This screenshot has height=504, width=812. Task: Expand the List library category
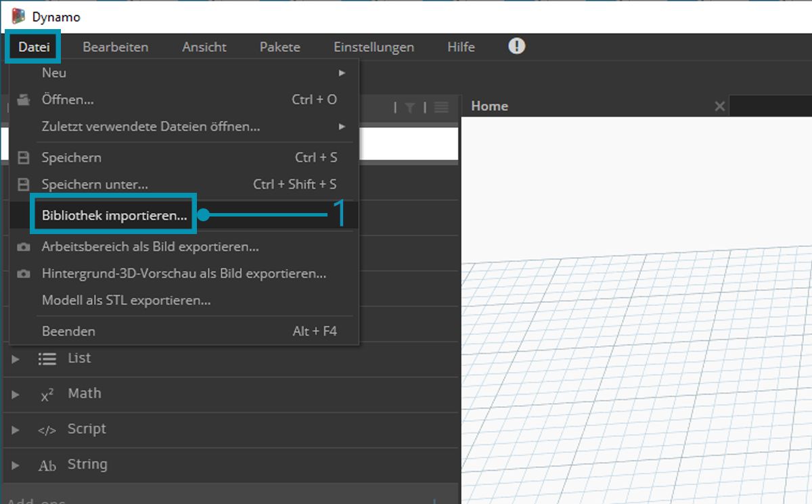(16, 359)
